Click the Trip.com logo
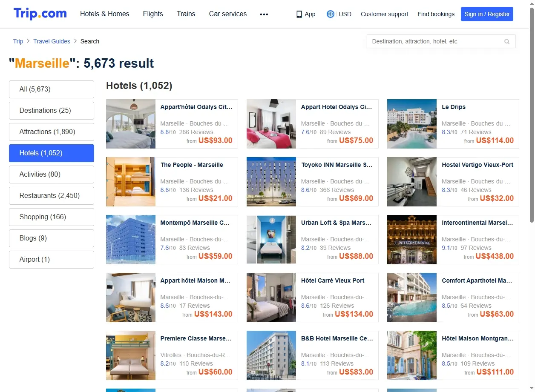The image size is (535, 392). pos(40,14)
